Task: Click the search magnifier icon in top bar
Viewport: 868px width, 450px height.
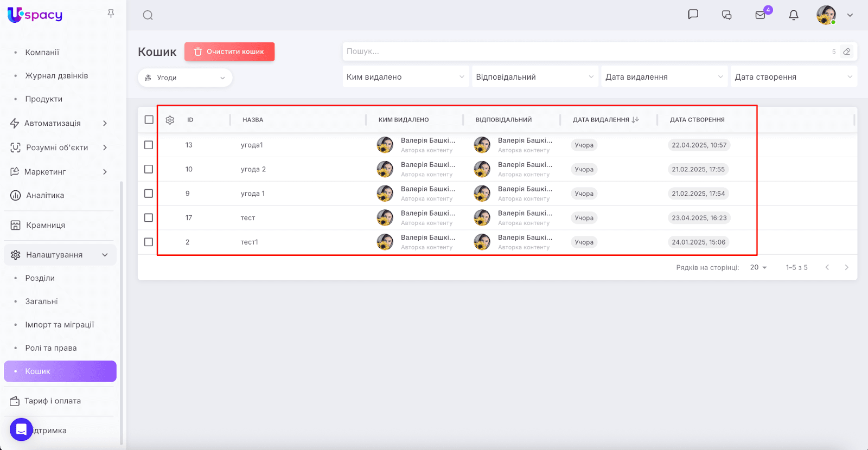Action: coord(148,15)
